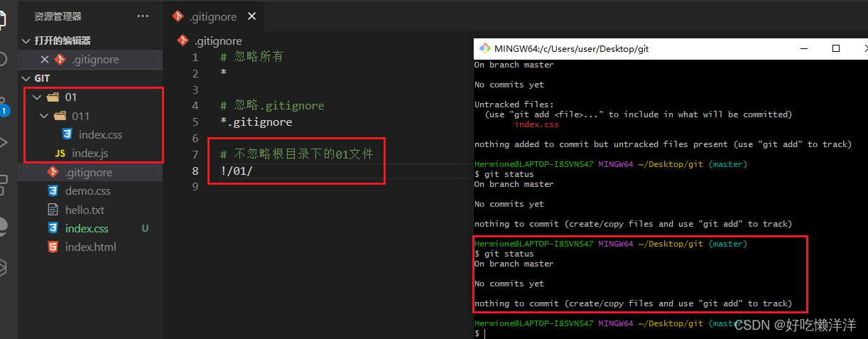Select .gitignore in the GIT file tree

[x=89, y=172]
